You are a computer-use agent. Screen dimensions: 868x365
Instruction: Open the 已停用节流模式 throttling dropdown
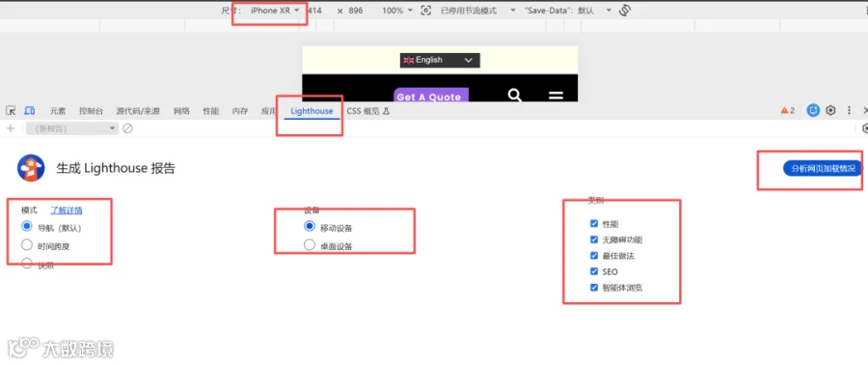[x=477, y=11]
